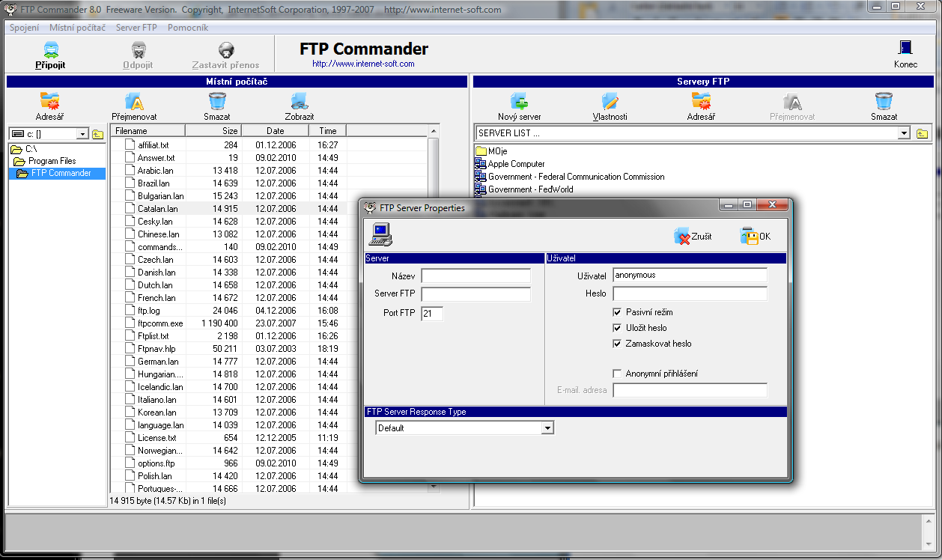942x560 pixels.
Task: Select MOje folder icon in server list
Action: point(481,151)
